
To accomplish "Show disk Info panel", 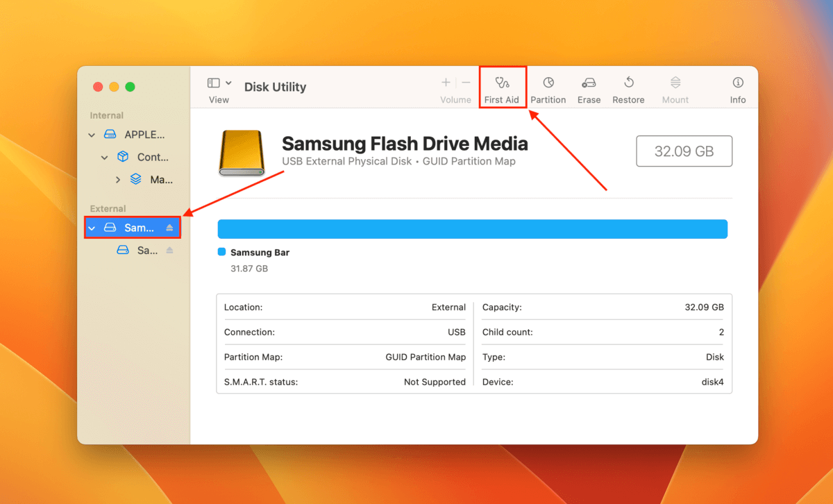I will coord(738,90).
